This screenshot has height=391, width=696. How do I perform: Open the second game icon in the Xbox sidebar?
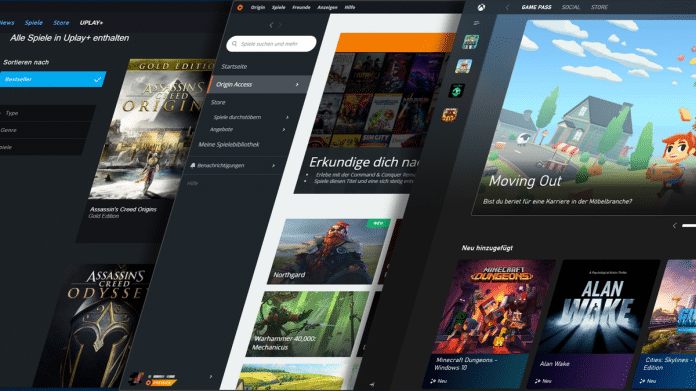pos(463,66)
